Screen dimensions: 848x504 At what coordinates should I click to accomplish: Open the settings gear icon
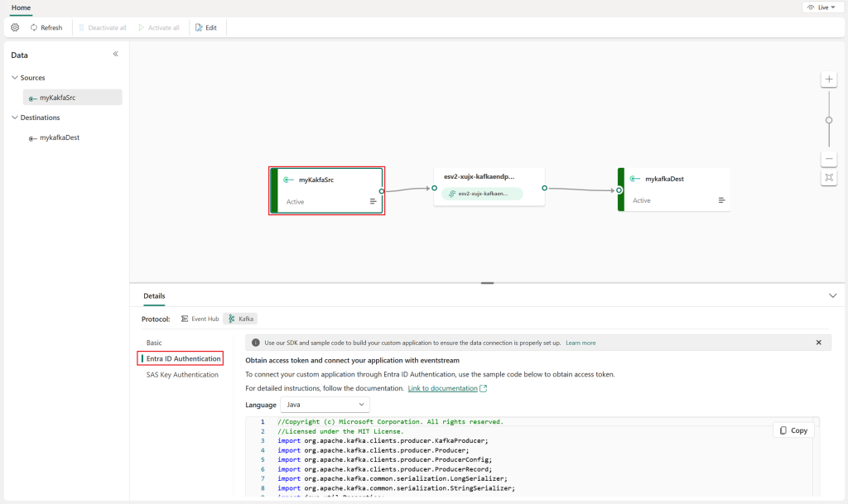pos(15,27)
